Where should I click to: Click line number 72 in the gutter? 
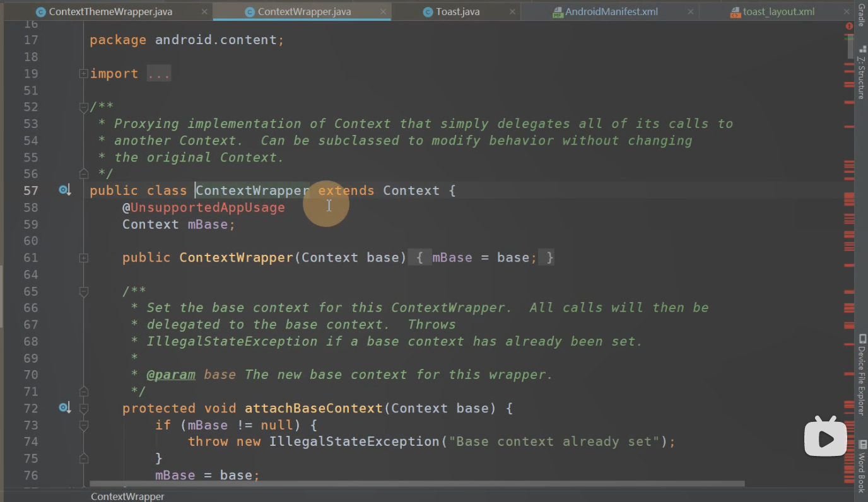coord(30,408)
